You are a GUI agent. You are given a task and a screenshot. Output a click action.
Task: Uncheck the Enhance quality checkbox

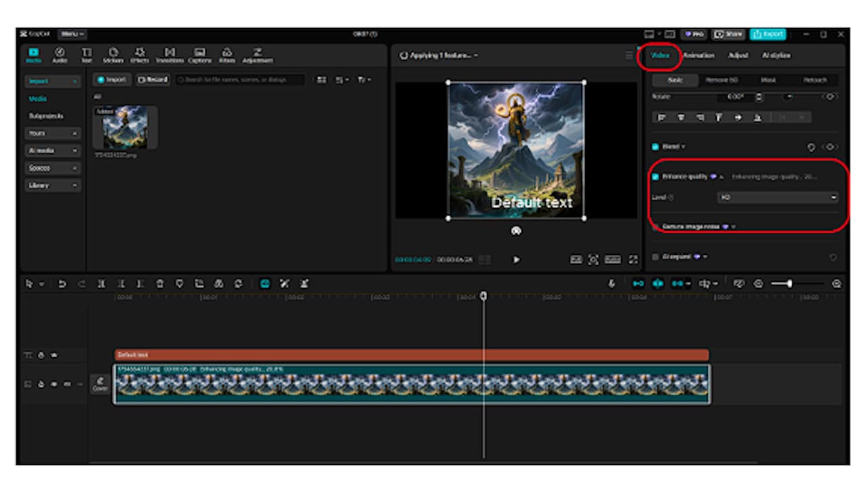point(655,177)
